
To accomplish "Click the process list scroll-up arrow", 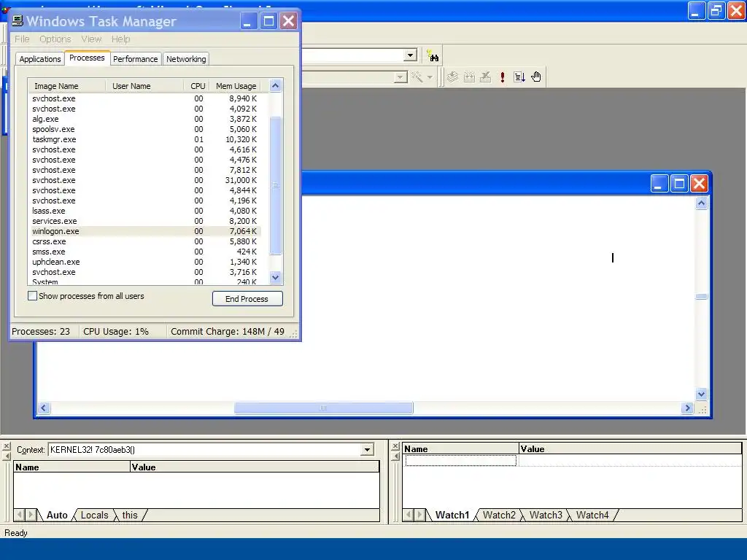I will coord(275,86).
